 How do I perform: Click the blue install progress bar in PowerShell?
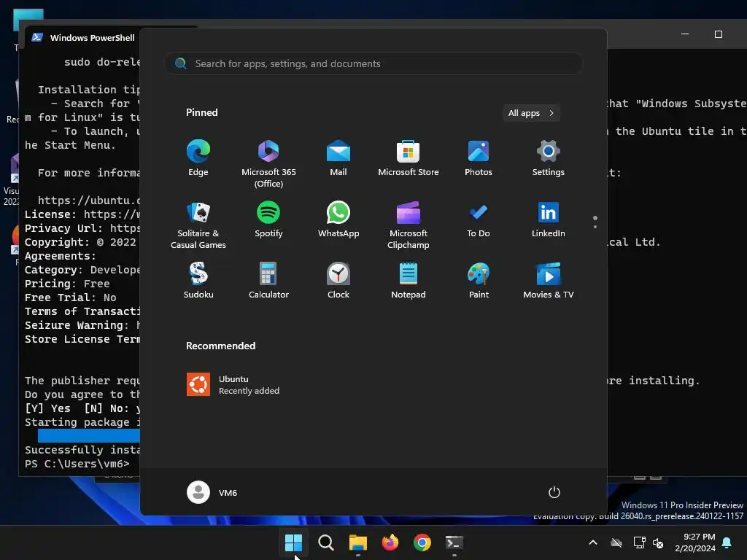point(88,436)
